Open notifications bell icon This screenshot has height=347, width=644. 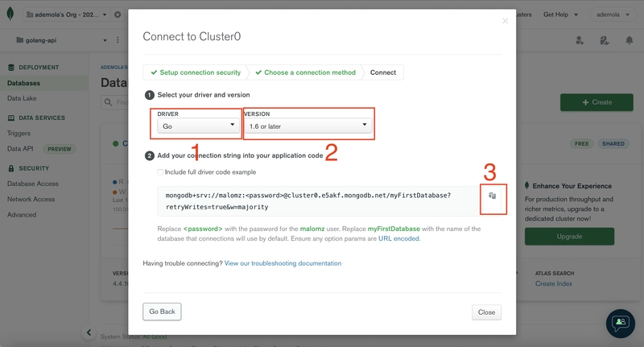pos(630,40)
